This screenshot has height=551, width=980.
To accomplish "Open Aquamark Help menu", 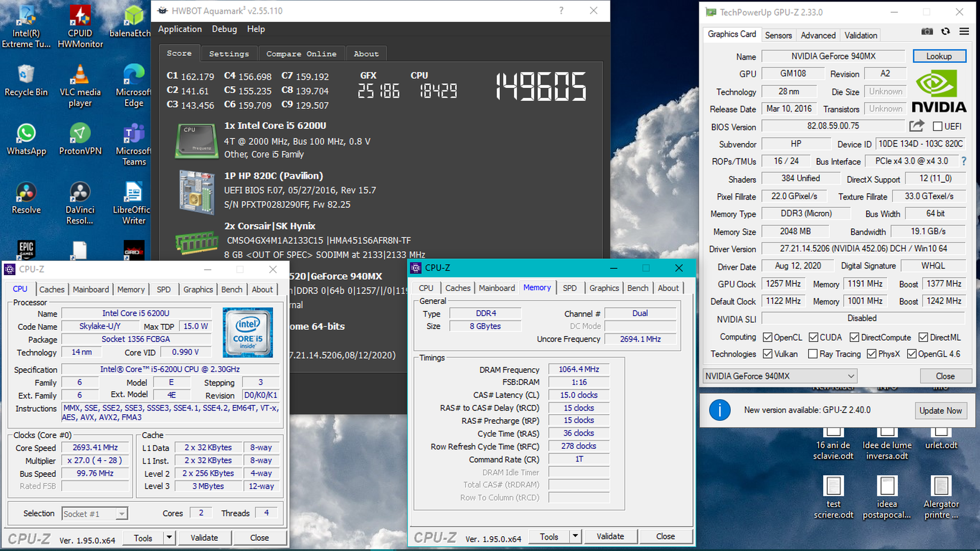I will (x=256, y=29).
